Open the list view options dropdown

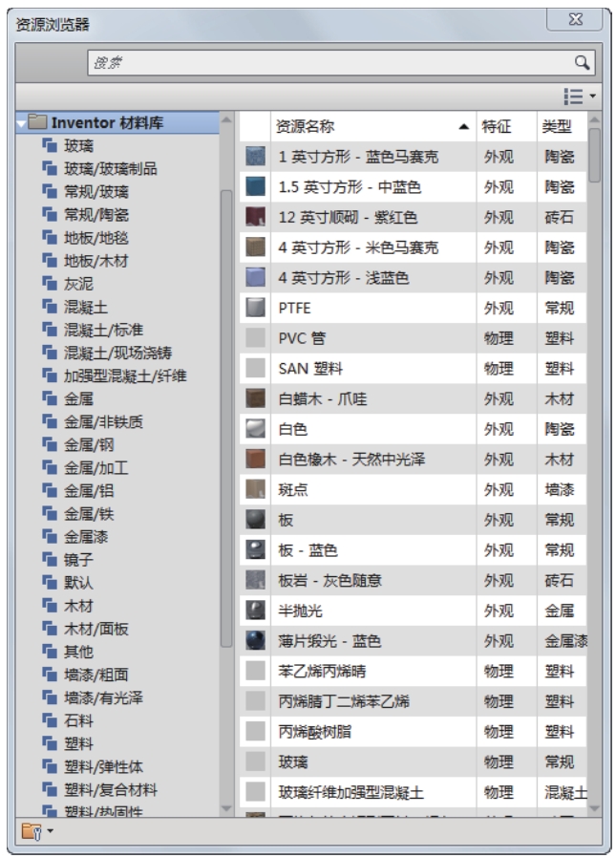(580, 97)
